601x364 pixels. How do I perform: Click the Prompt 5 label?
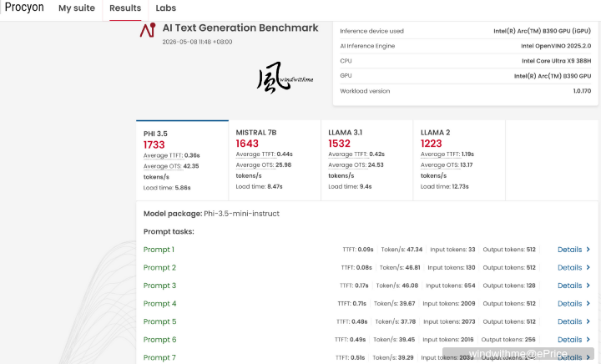pos(159,322)
